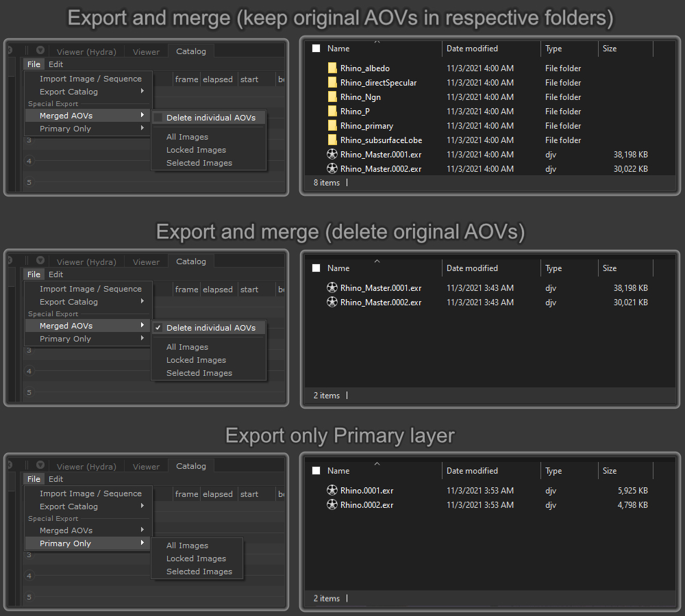
Task: Tick select-all checkbox in the 8 items file list
Action: (316, 49)
